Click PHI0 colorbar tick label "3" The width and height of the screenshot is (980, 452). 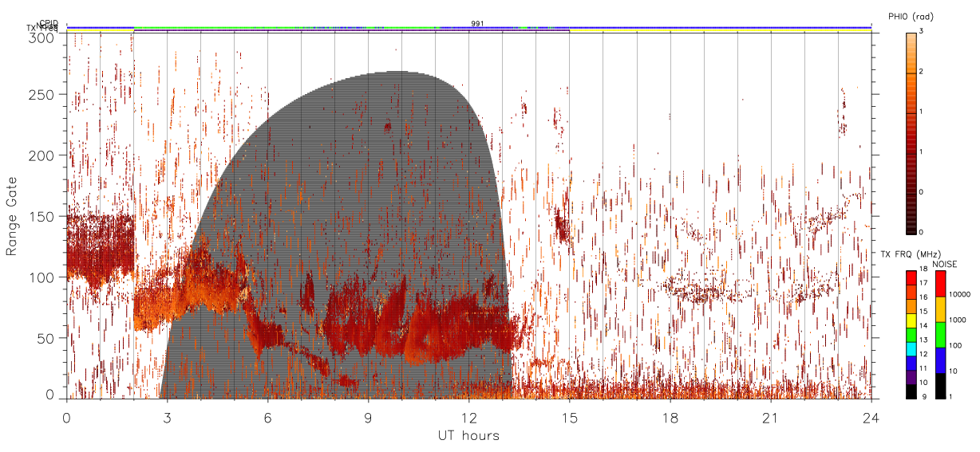pos(920,31)
